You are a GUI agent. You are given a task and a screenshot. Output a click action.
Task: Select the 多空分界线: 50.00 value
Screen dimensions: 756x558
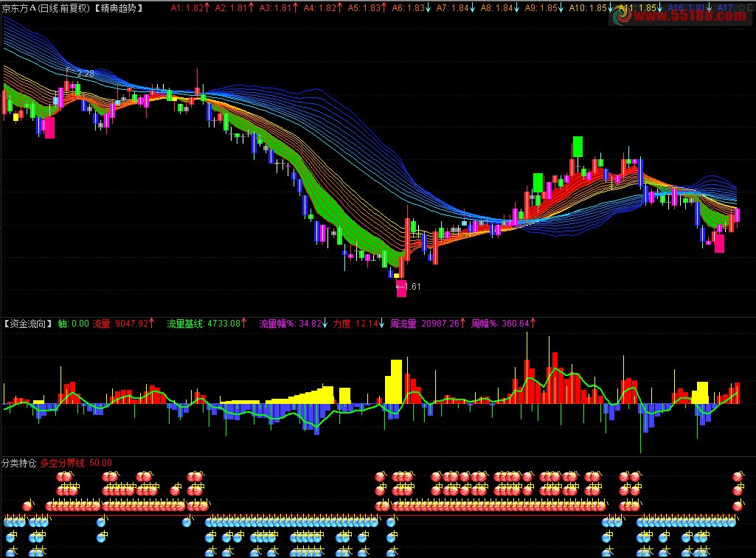click(x=76, y=463)
